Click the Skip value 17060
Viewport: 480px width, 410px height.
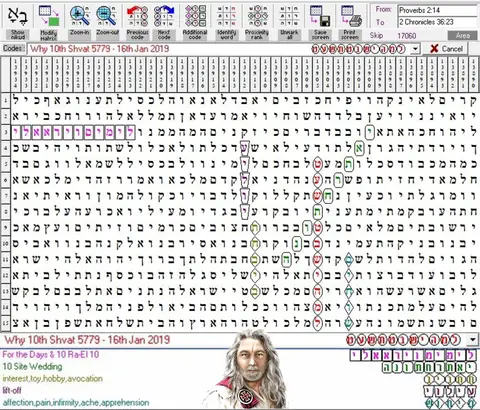pos(406,35)
